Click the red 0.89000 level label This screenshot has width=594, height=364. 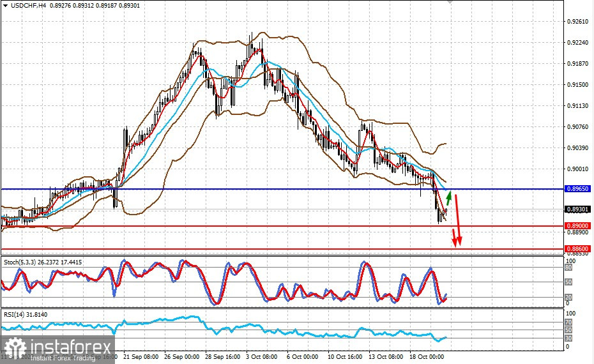(577, 226)
